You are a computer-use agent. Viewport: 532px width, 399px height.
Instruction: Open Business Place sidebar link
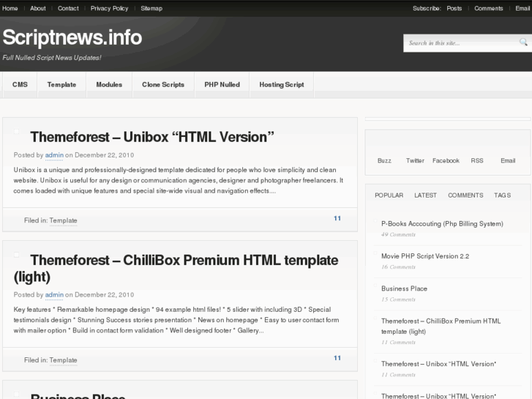pos(404,288)
